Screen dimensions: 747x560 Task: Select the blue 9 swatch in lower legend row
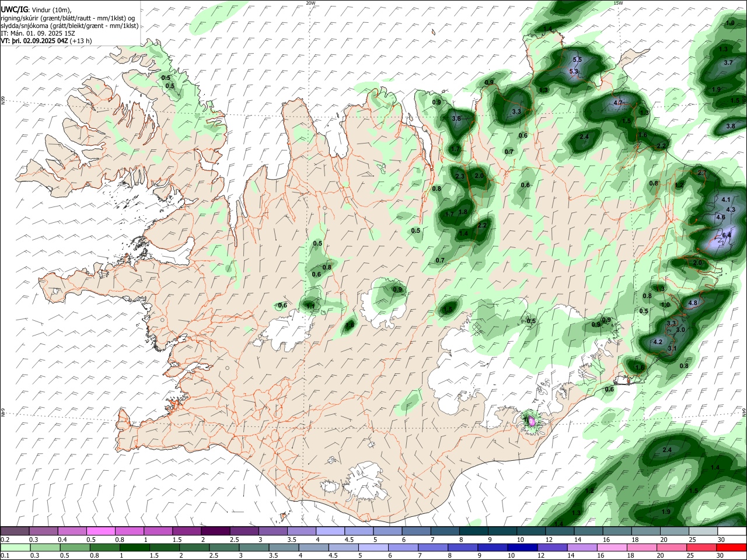tap(493, 548)
